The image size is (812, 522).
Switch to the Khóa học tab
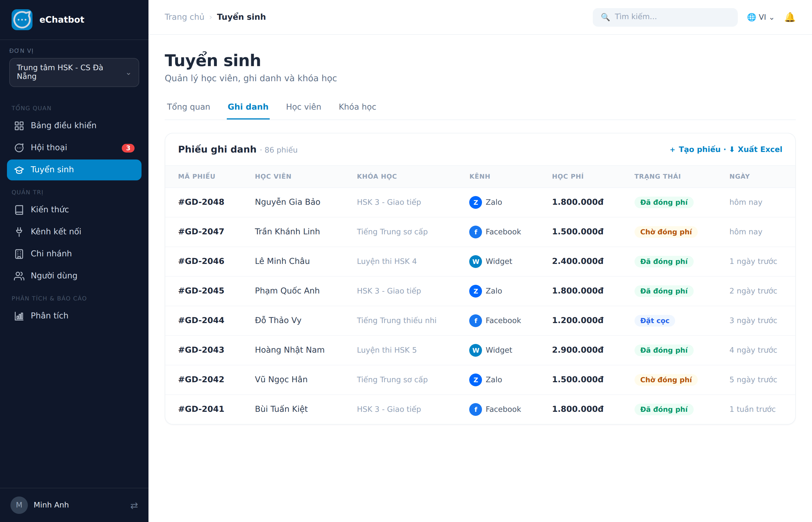tap(358, 107)
